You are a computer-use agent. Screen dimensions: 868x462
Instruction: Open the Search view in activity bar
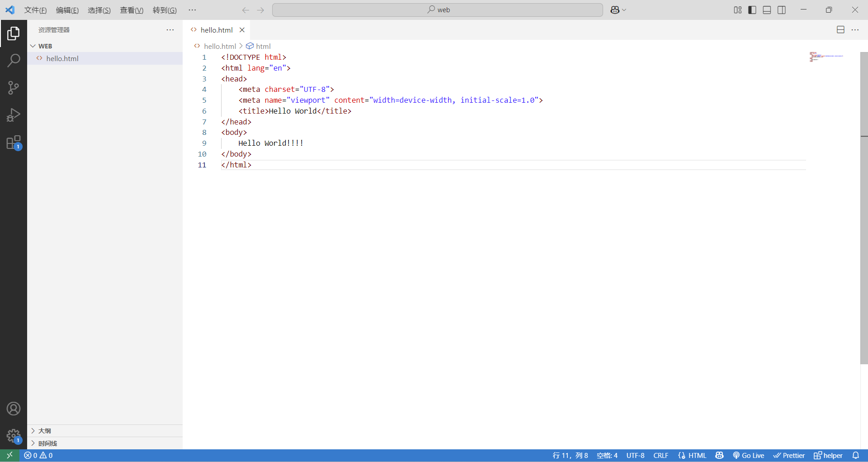14,60
